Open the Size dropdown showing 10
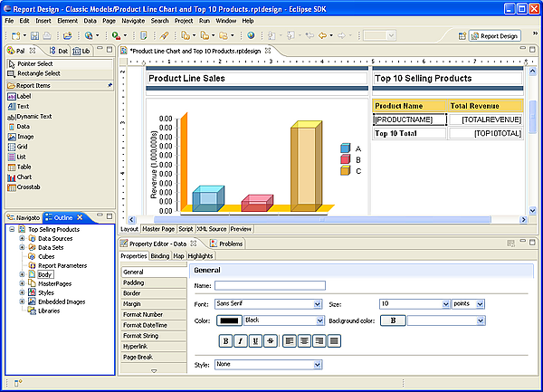The width and height of the screenshot is (543, 392). click(x=445, y=304)
